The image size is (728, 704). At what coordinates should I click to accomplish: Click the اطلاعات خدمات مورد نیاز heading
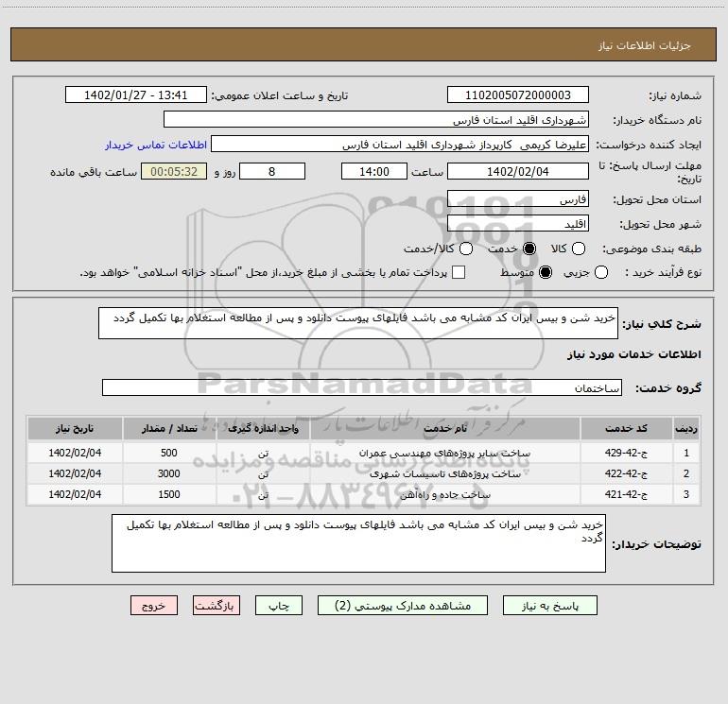tap(633, 354)
